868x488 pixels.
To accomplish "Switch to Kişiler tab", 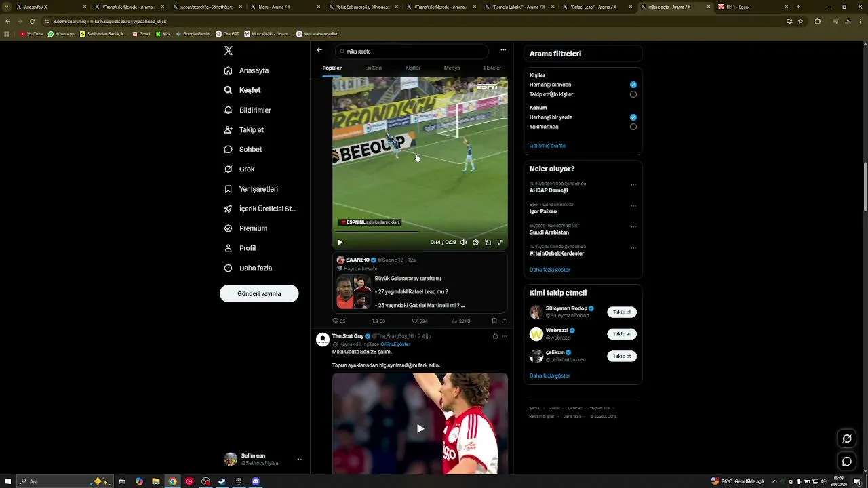I will click(x=413, y=68).
